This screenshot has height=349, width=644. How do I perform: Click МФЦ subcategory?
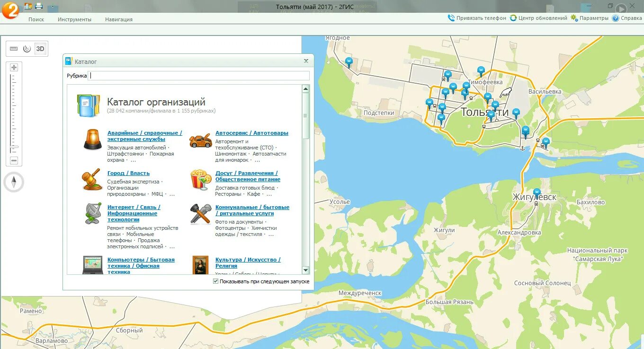157,194
